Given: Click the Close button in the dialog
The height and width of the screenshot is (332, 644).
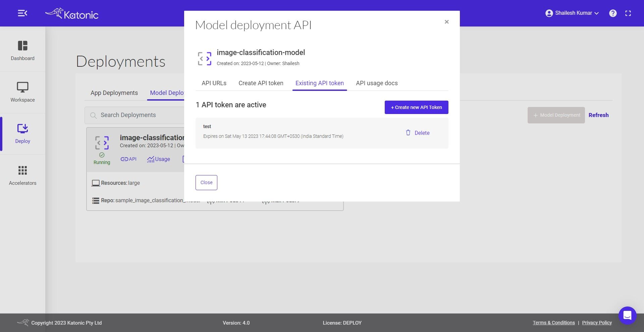Looking at the screenshot, I should pyautogui.click(x=206, y=182).
